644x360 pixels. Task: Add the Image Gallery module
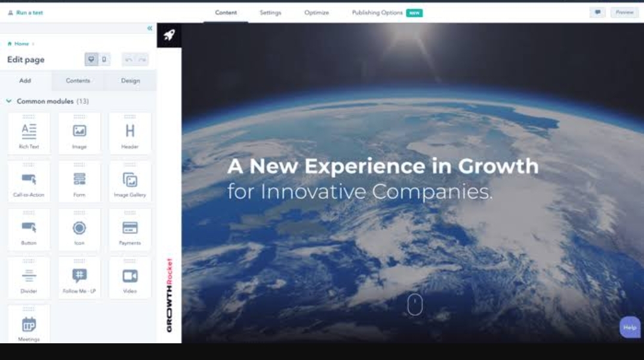click(x=130, y=181)
